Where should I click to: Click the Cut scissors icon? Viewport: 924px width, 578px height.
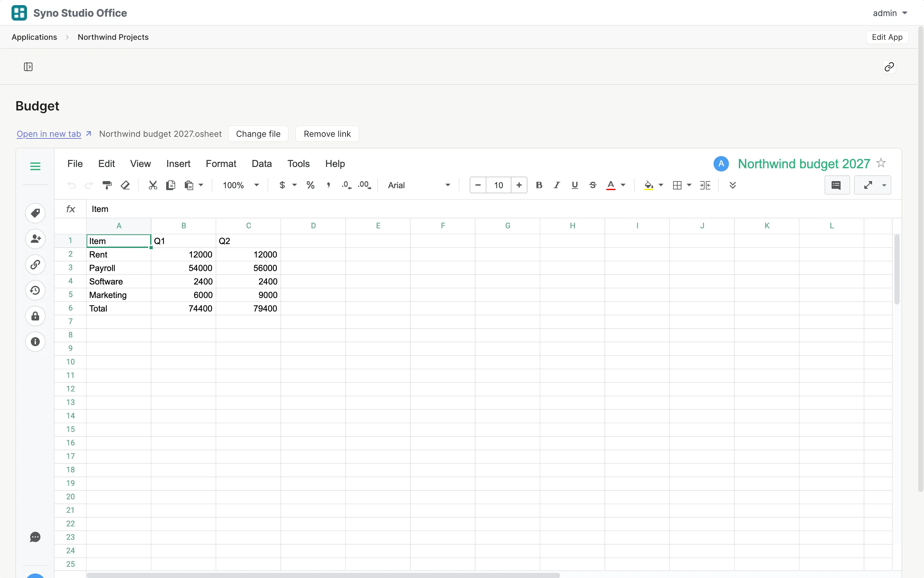click(x=153, y=185)
